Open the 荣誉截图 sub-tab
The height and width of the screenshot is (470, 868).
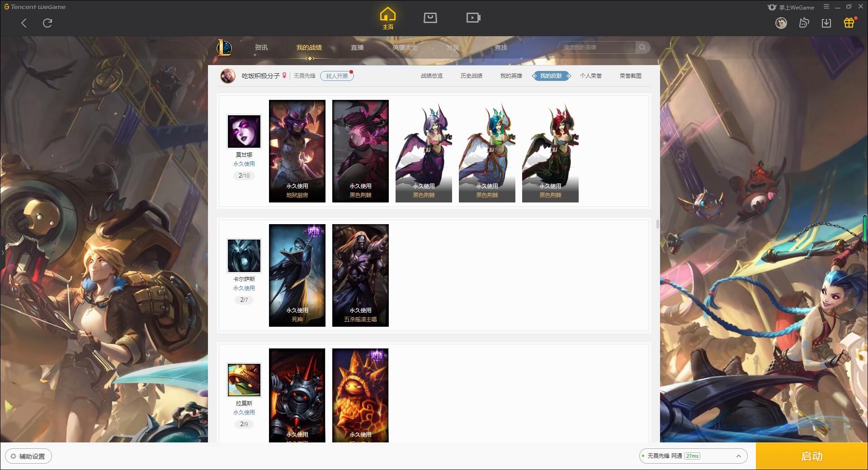631,76
